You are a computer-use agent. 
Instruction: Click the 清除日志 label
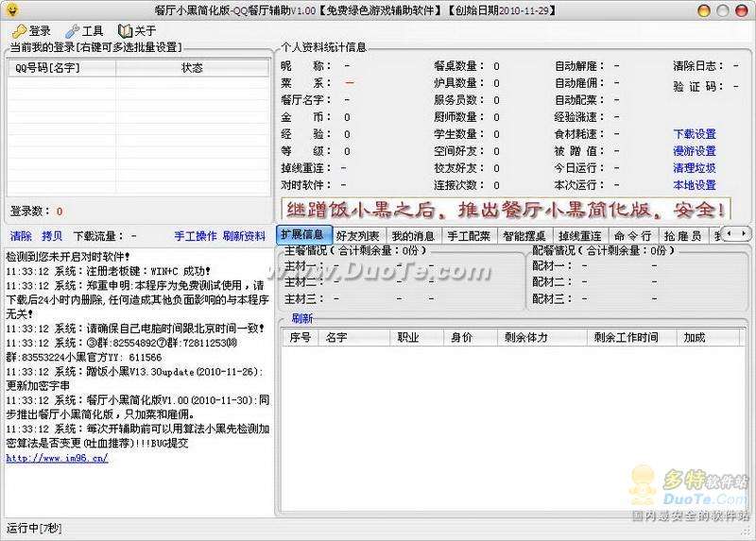(698, 66)
